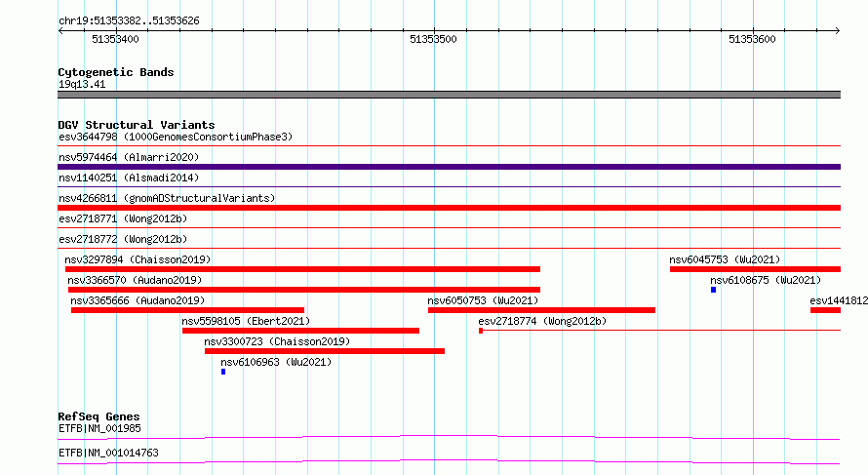Image resolution: width=868 pixels, height=475 pixels.
Task: Select the red bar under nsv3297894
Action: (302, 269)
